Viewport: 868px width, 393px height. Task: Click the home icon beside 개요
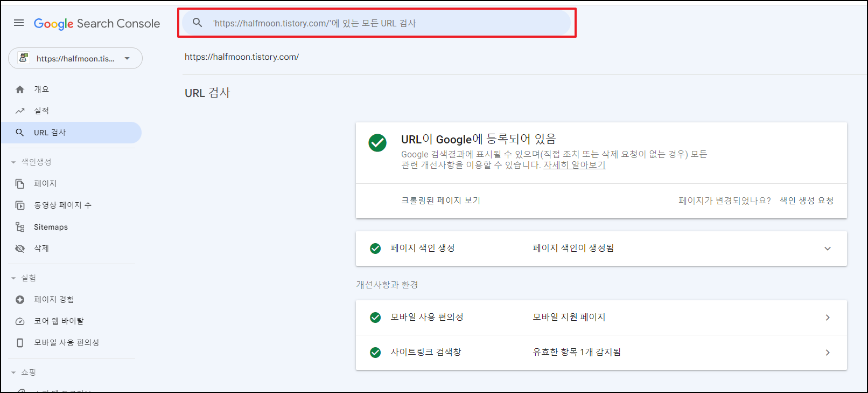click(x=20, y=89)
